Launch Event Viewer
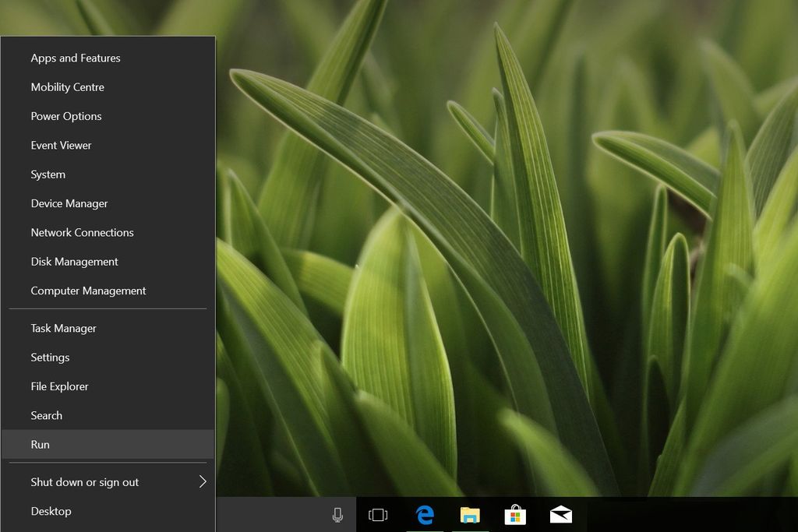The image size is (798, 532). 61,145
